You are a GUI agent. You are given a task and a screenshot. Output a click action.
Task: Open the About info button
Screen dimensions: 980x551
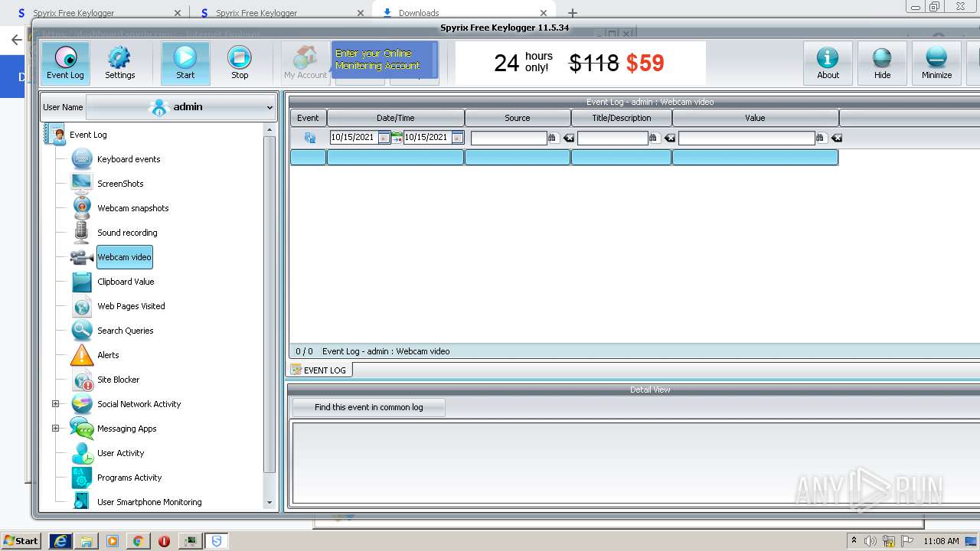828,63
